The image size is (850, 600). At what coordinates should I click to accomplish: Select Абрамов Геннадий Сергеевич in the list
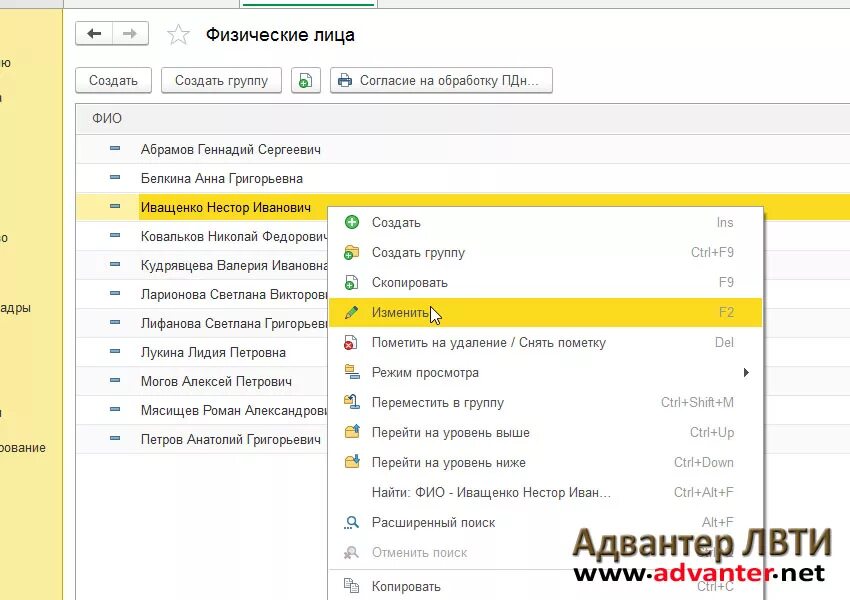click(x=230, y=150)
